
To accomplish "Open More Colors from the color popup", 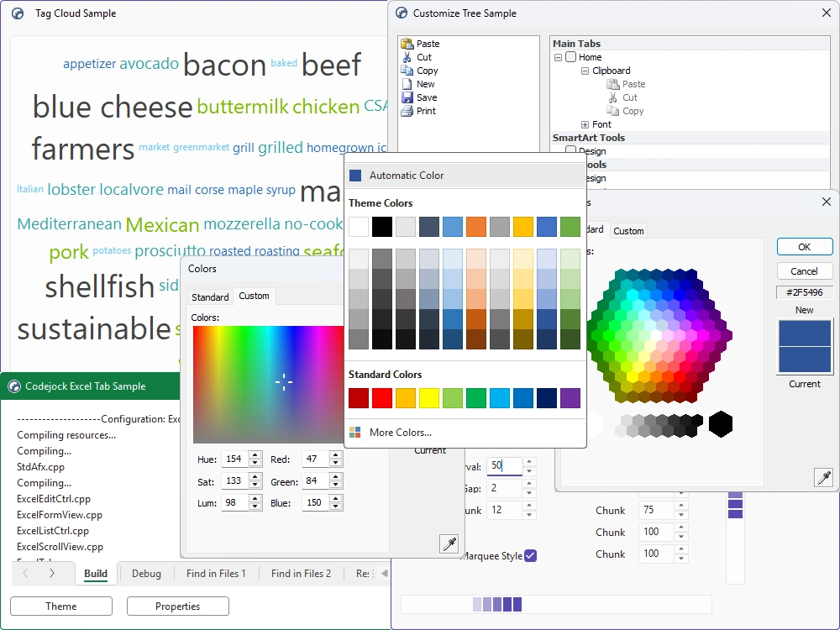I will [x=465, y=433].
